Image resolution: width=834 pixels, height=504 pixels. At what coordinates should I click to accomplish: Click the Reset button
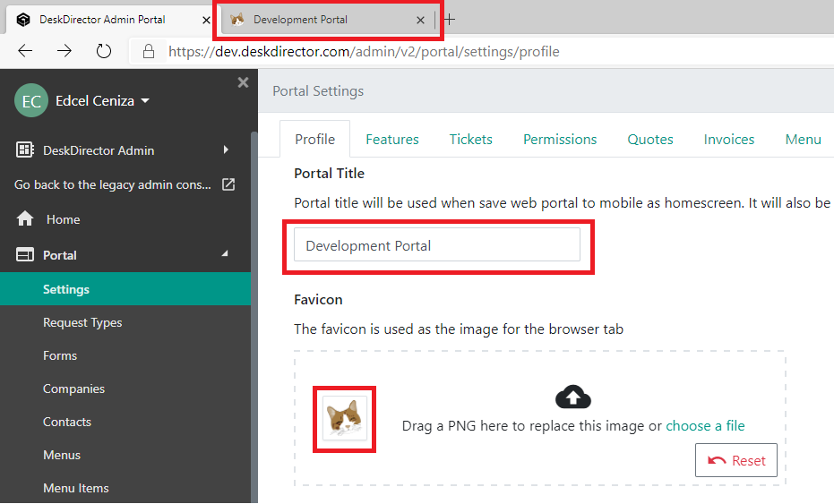[736, 460]
